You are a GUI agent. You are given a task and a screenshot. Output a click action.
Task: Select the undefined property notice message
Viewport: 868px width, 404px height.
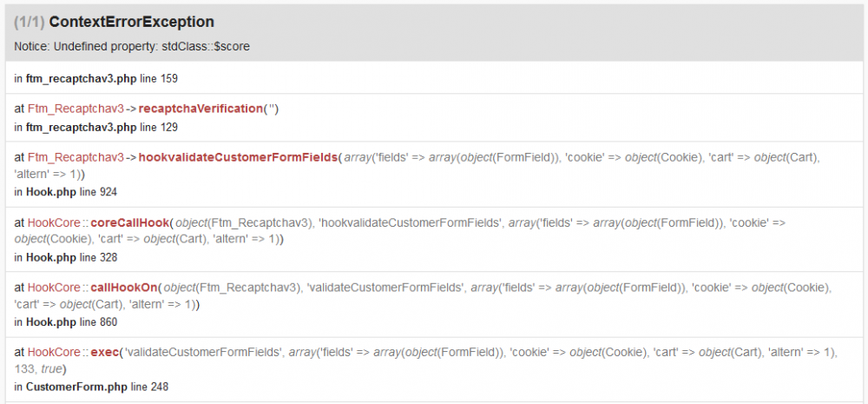tap(132, 45)
